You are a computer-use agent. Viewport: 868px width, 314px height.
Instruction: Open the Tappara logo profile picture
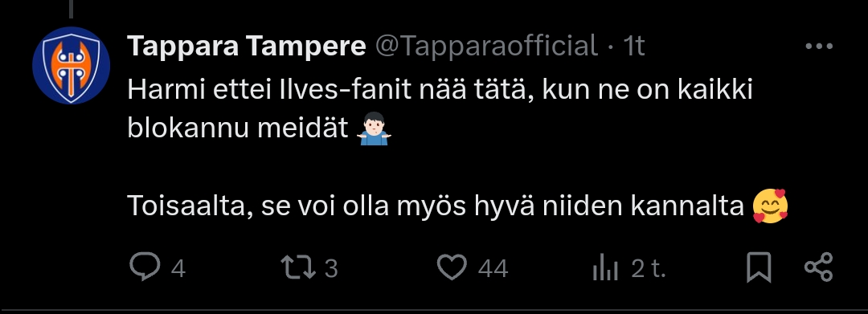(71, 65)
